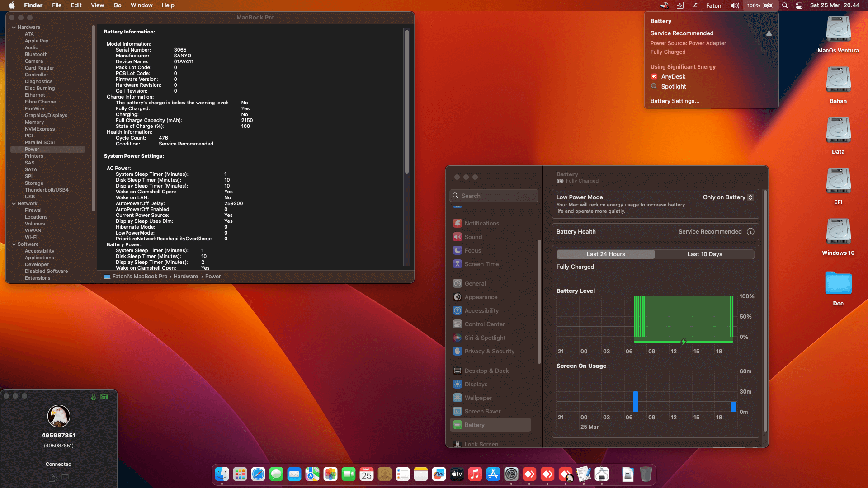Viewport: 868px width, 488px height.
Task: Select Displays in System Settings sidebar
Action: [476, 384]
